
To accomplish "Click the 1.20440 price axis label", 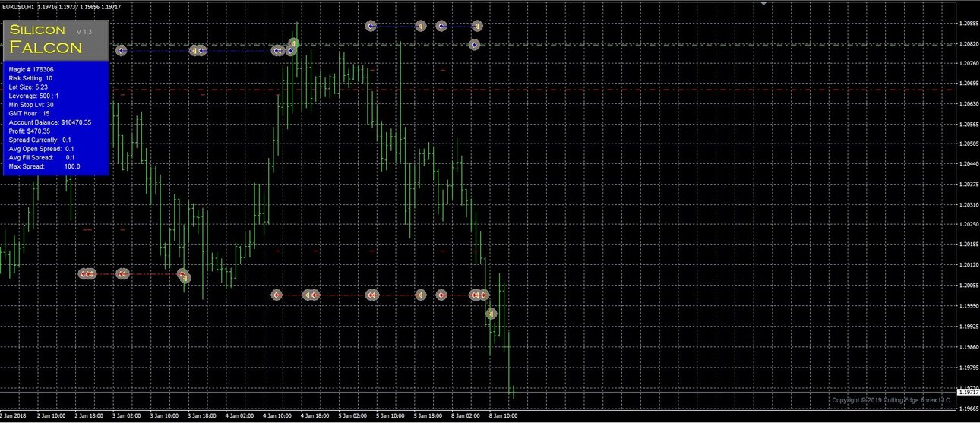I will pyautogui.click(x=969, y=164).
